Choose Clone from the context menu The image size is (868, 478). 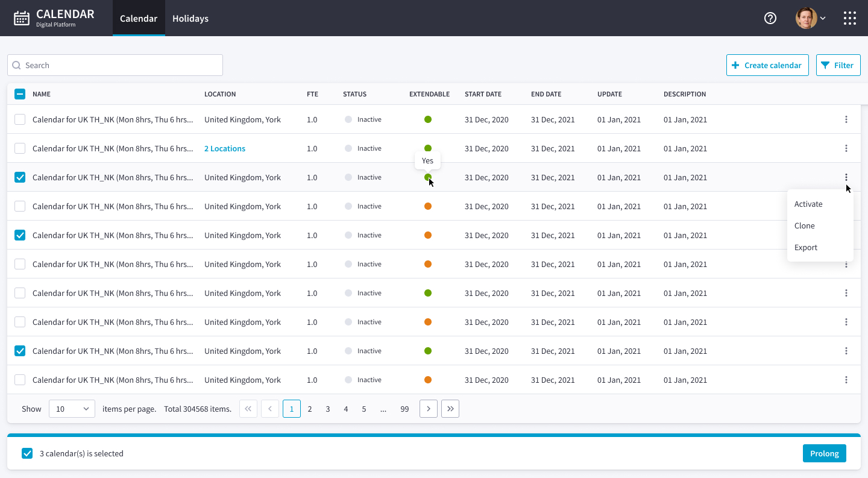pyautogui.click(x=805, y=225)
